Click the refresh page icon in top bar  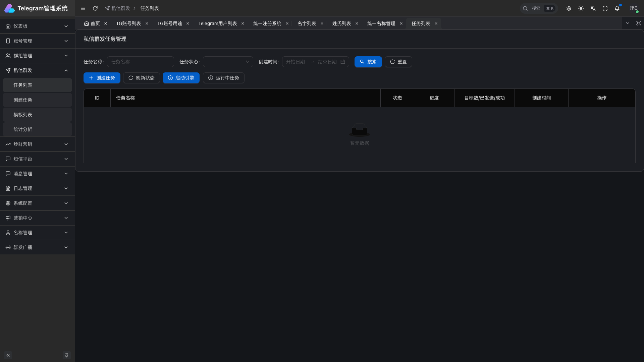click(95, 8)
